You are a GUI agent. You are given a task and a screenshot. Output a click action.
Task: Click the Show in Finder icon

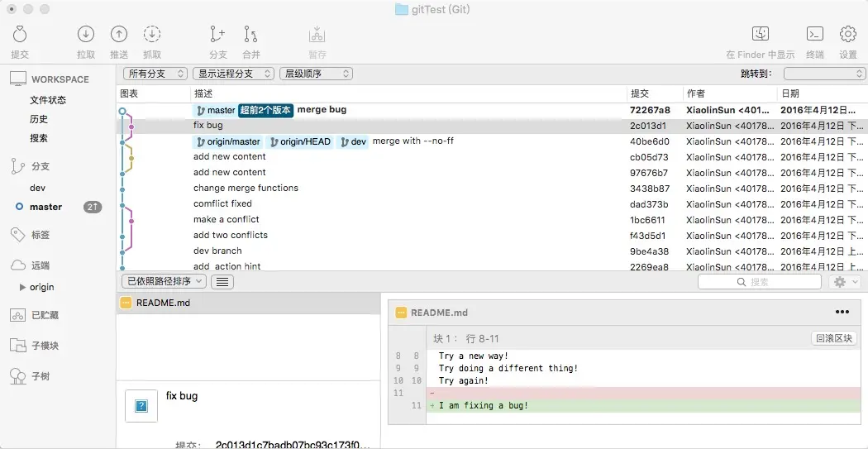[761, 34]
